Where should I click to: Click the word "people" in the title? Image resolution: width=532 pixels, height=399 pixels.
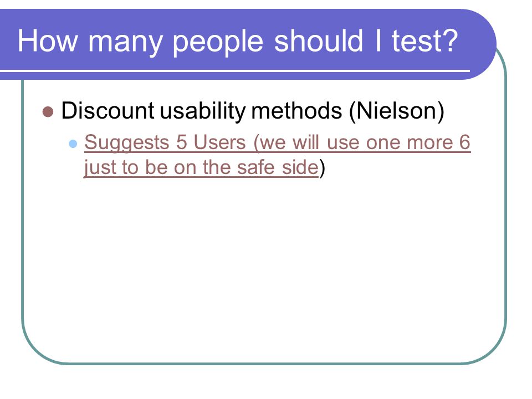(x=218, y=43)
